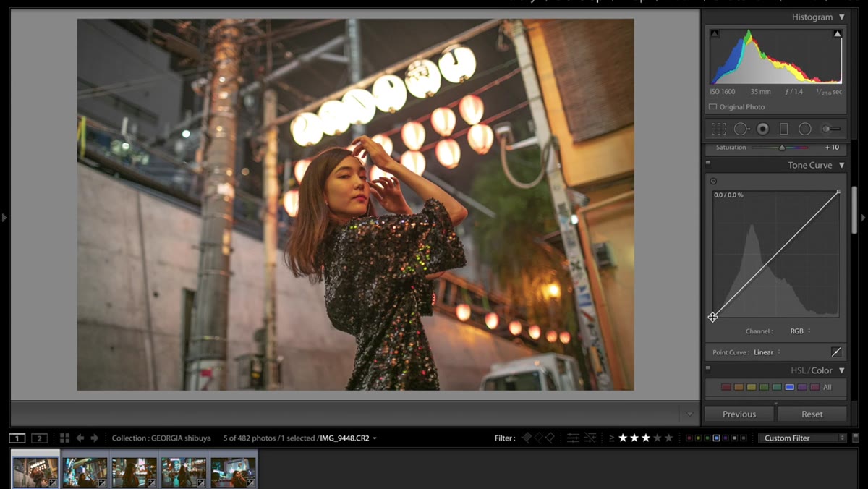Open filmstrip grid view icon
The image size is (868, 489).
(x=64, y=438)
